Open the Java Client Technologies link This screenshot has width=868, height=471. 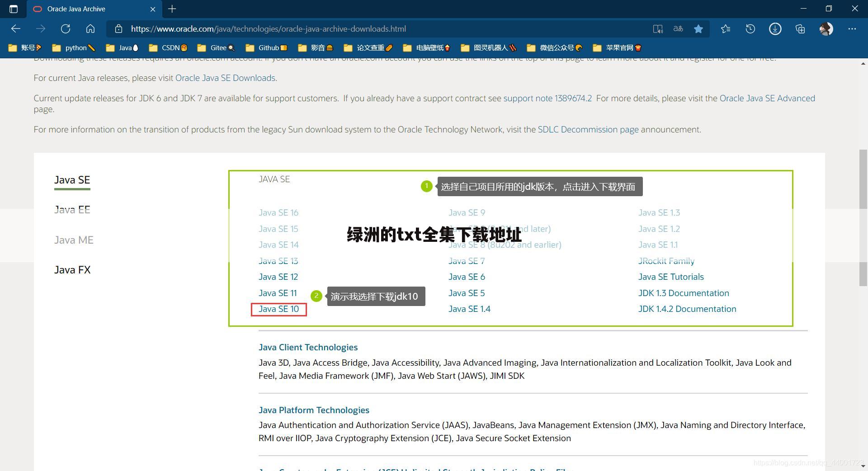click(x=308, y=347)
